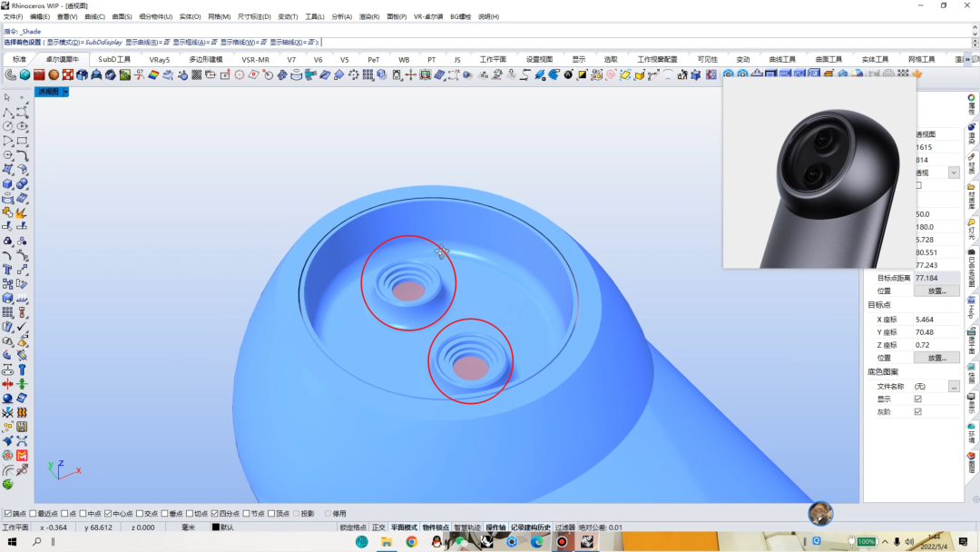Click the rainbow gradient surface icon
The width and height of the screenshot is (980, 552).
tap(153, 75)
